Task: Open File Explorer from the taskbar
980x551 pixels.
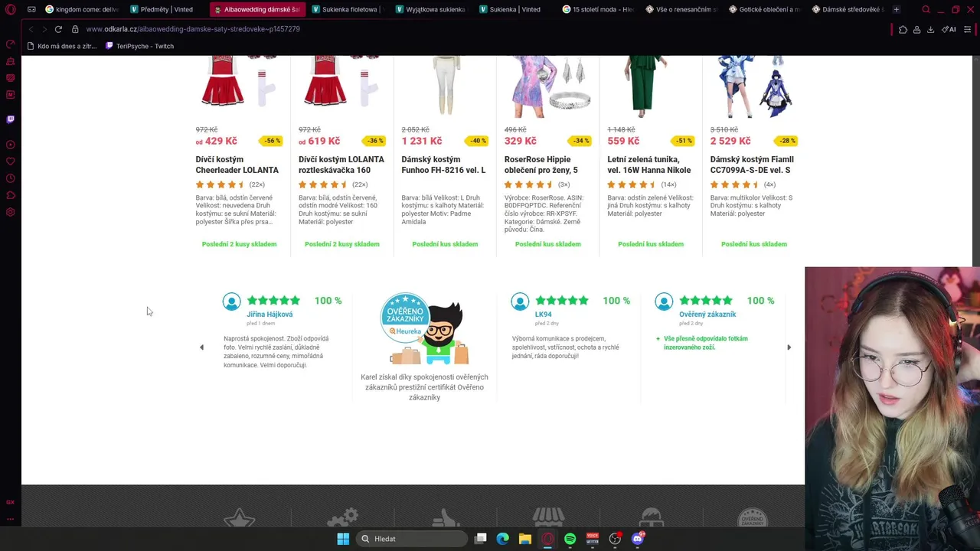Action: [524, 539]
